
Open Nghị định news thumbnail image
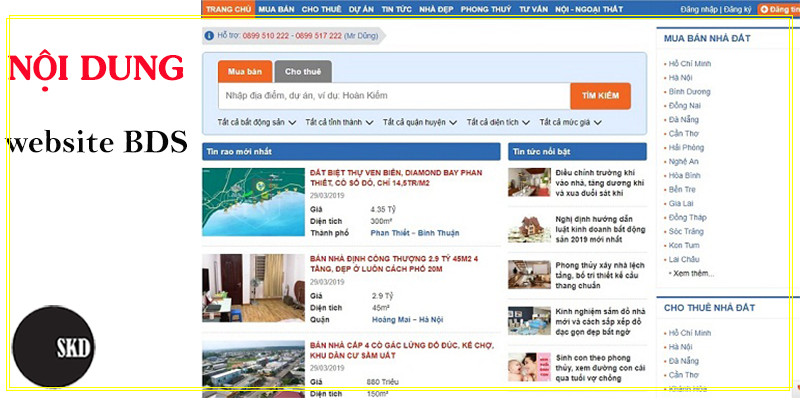click(529, 229)
